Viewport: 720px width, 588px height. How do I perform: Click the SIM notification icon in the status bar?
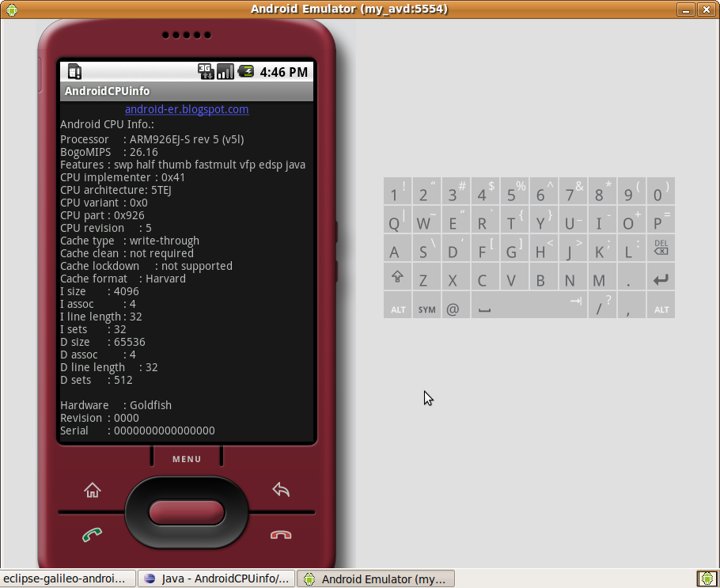click(x=74, y=71)
